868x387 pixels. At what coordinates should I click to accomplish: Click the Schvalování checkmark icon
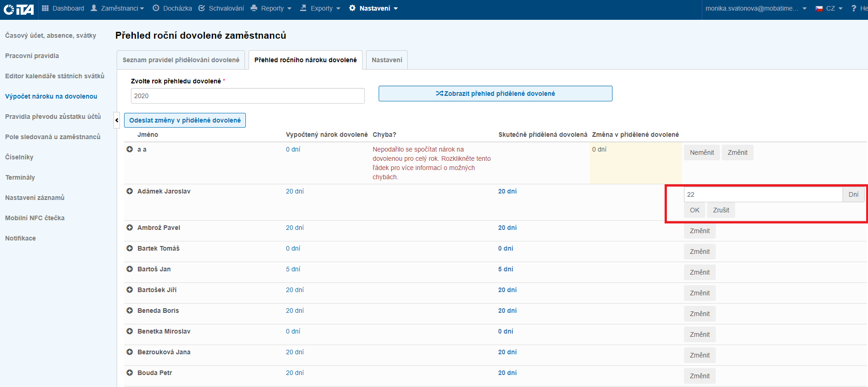pos(202,8)
